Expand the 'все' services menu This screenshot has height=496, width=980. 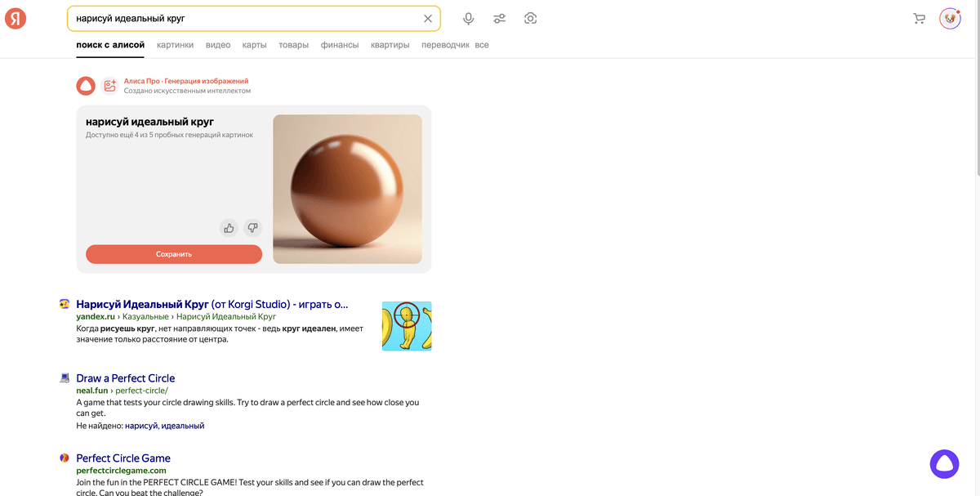(482, 45)
